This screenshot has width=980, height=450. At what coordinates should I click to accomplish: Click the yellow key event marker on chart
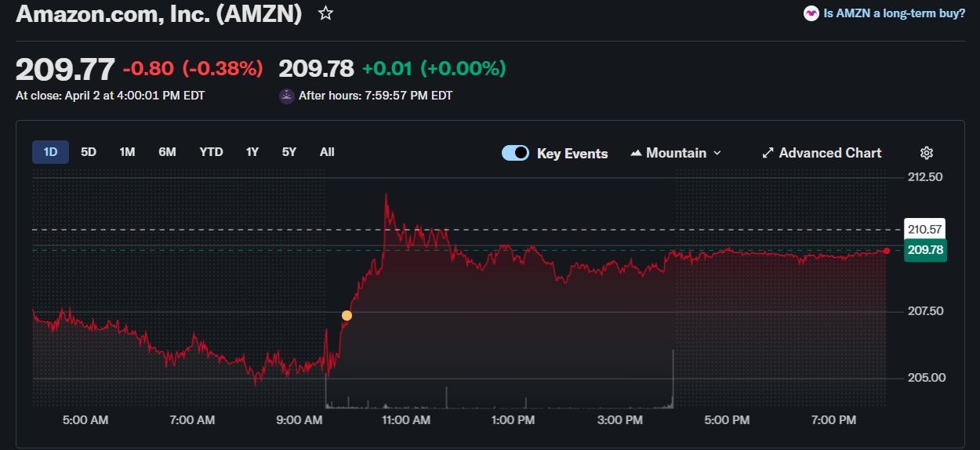(x=347, y=315)
